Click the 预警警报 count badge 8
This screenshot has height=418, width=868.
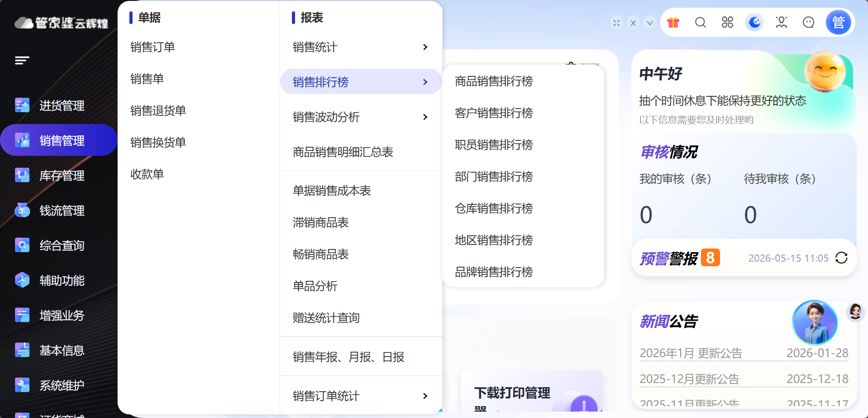click(710, 258)
